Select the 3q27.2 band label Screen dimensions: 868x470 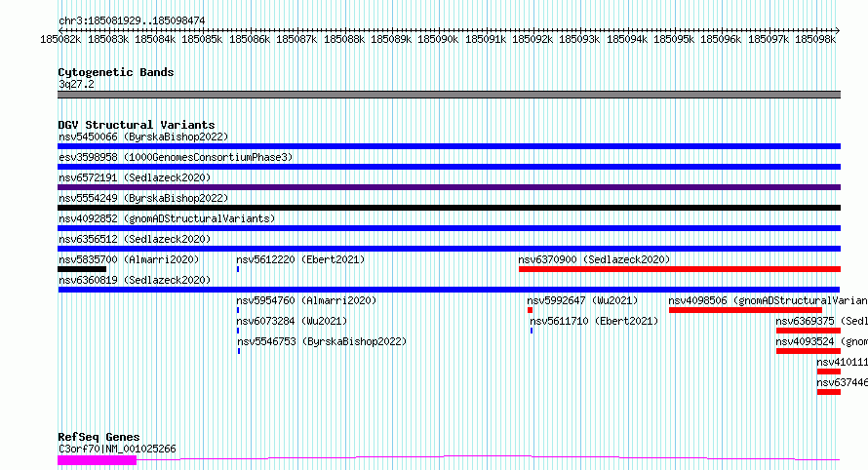76,84
